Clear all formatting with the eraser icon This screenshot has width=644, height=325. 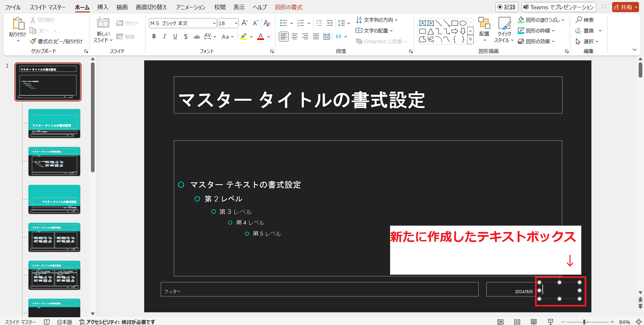267,23
